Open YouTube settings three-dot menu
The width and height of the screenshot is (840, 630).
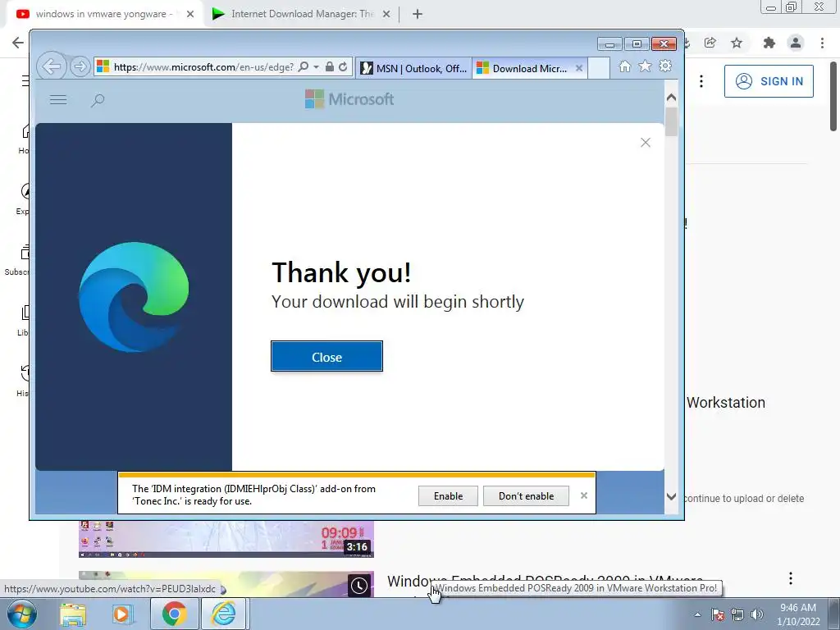tap(701, 81)
